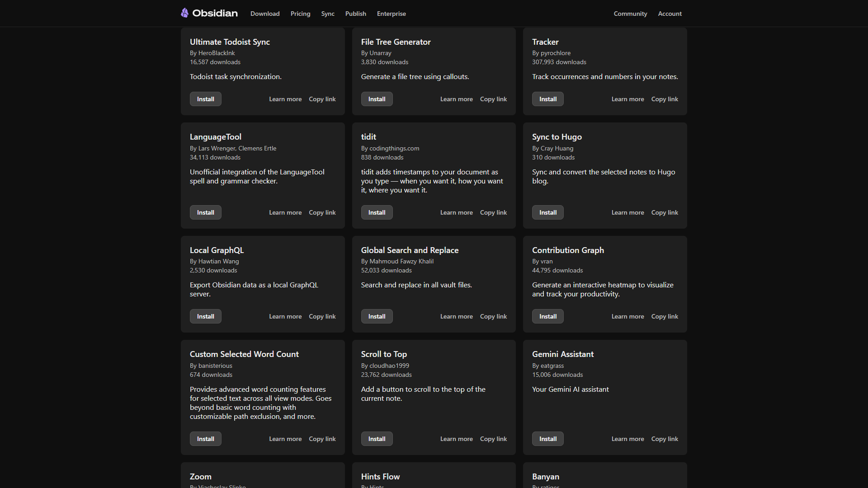The width and height of the screenshot is (868, 488).
Task: Learn more about Local GraphQL
Action: click(285, 316)
